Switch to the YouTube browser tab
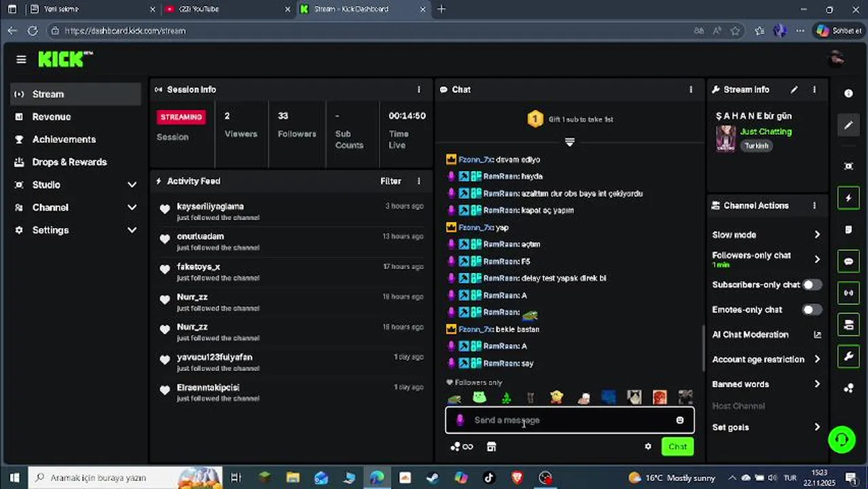Screen dimensions: 868x489 (x=228, y=10)
